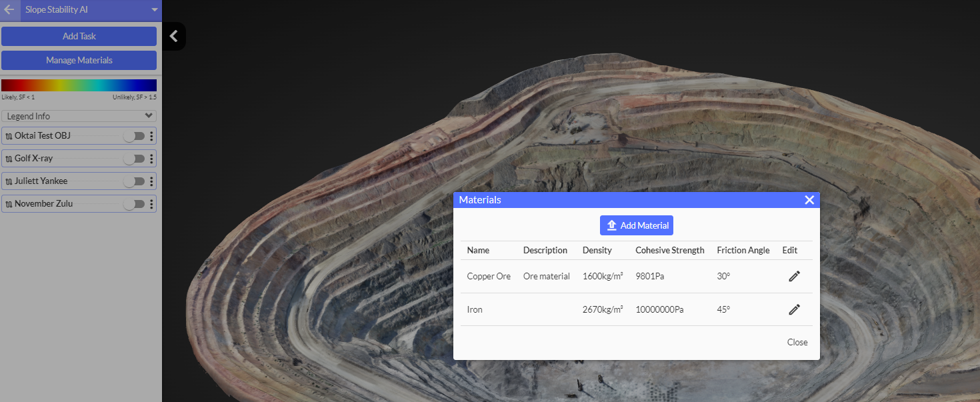
Task: Expand the Legend Info dropdown
Action: click(79, 116)
